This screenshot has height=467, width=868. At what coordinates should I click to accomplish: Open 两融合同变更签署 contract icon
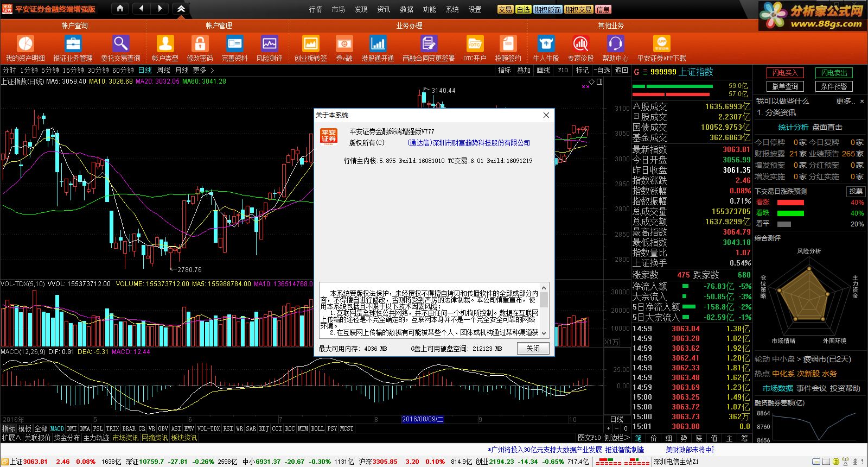point(429,43)
